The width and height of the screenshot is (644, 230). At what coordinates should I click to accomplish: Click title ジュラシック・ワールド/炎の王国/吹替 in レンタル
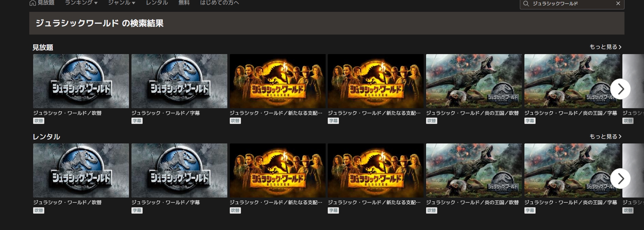coord(472,202)
